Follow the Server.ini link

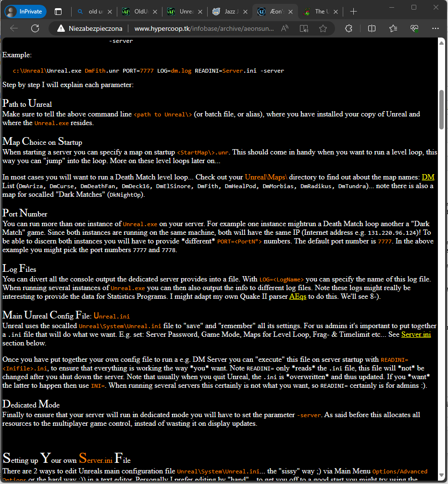[x=416, y=334]
